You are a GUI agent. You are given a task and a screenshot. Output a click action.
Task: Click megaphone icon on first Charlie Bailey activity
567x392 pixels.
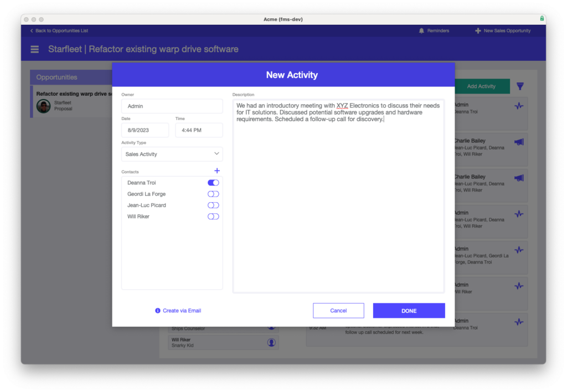point(519,142)
